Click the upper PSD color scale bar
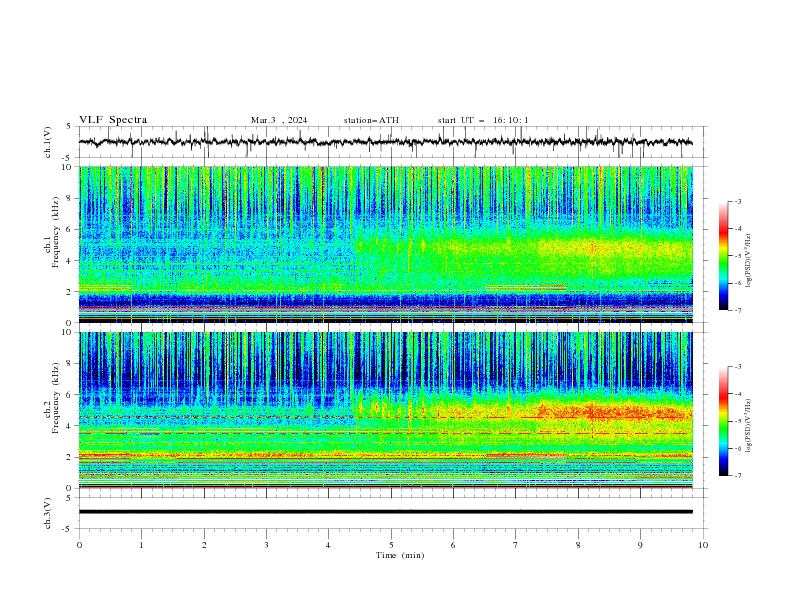Viewport: 792px width, 612px height. point(723,256)
